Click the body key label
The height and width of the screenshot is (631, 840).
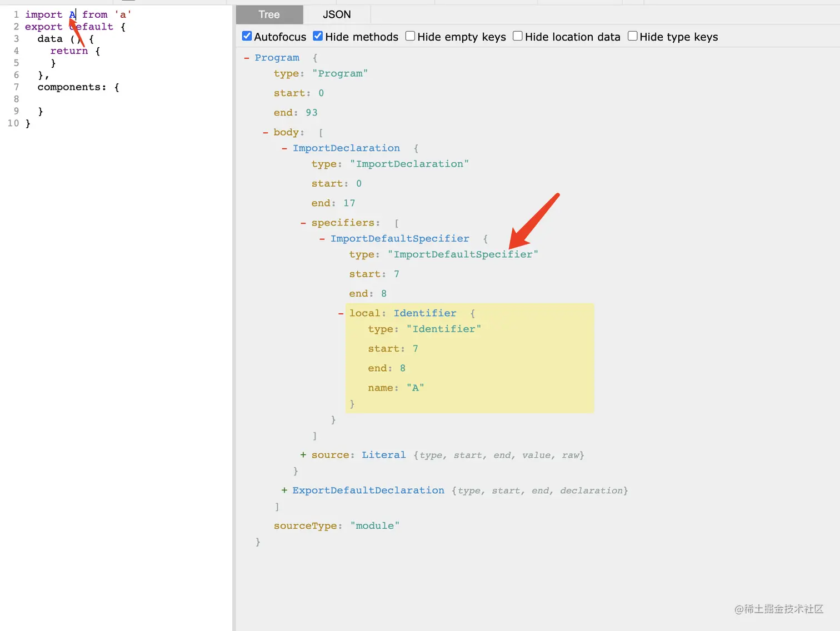pos(287,132)
